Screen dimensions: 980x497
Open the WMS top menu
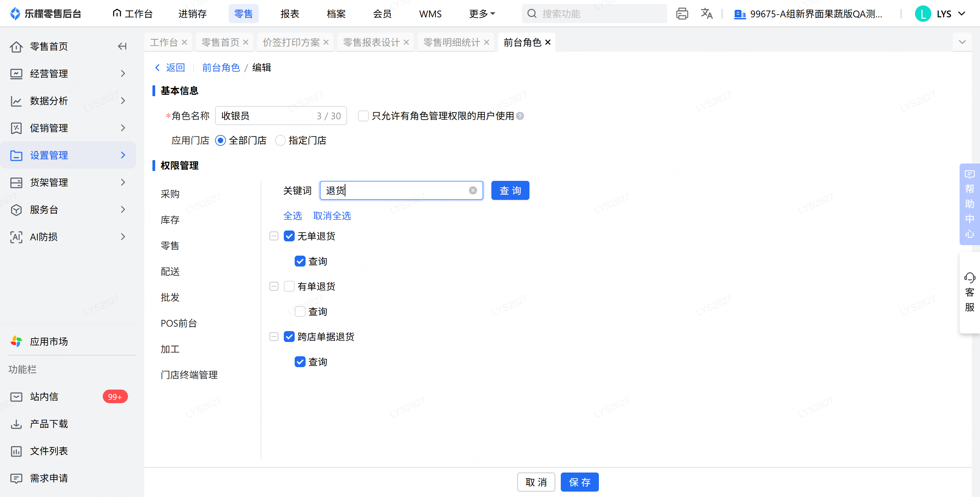pyautogui.click(x=430, y=14)
